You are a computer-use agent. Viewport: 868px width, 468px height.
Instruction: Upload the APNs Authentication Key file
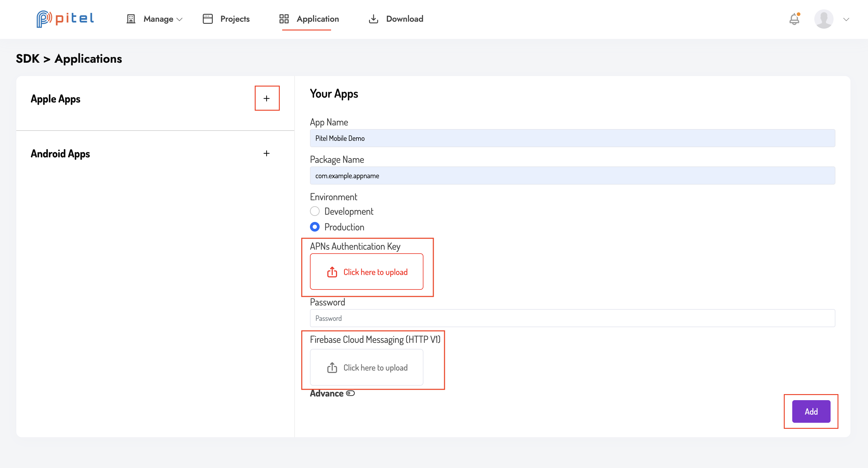pos(366,272)
